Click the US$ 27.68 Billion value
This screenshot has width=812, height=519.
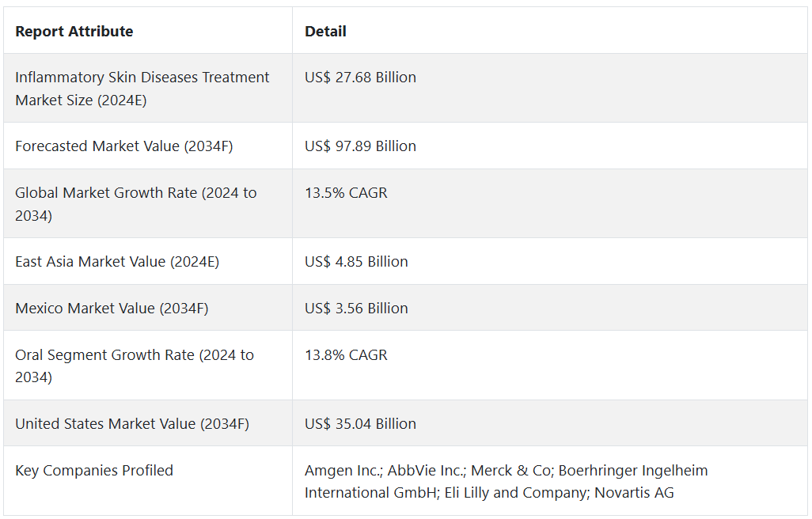coord(360,78)
